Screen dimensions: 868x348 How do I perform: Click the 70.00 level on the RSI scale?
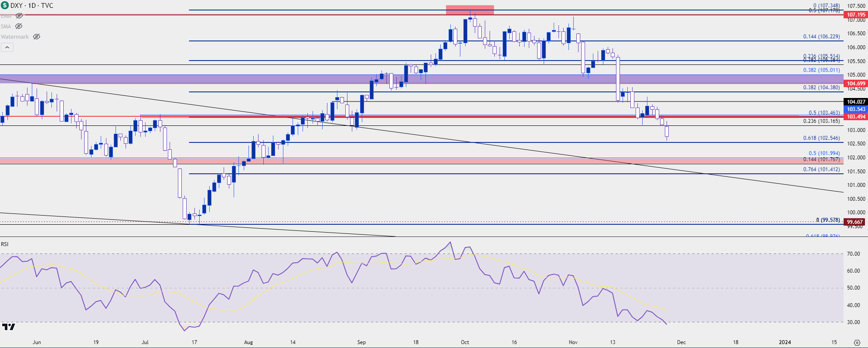(854, 254)
